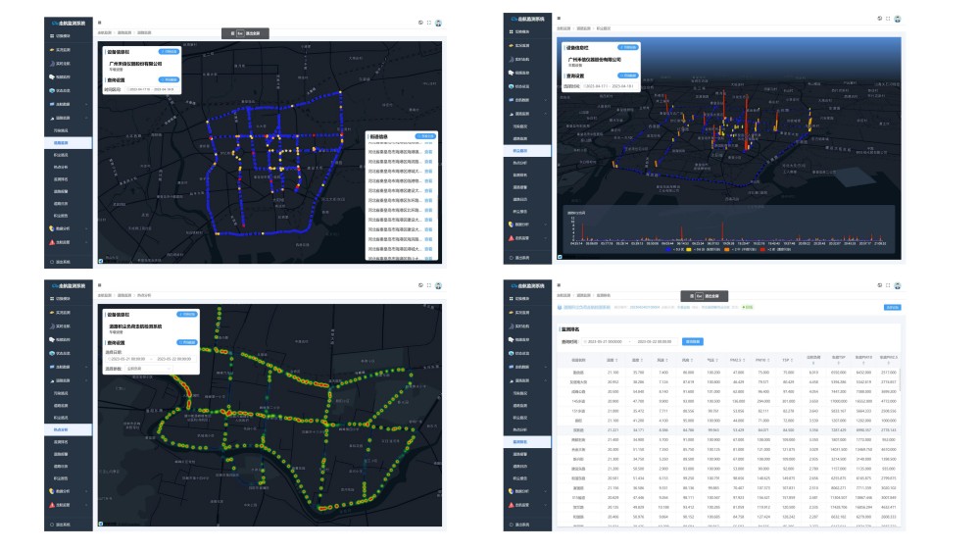
Task: Sort by PM10 column header in ranking table
Action: click(762, 360)
